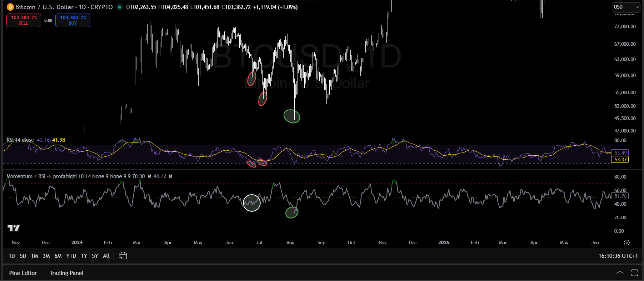Open the Pine Editor tab
The width and height of the screenshot is (644, 281).
(23, 273)
